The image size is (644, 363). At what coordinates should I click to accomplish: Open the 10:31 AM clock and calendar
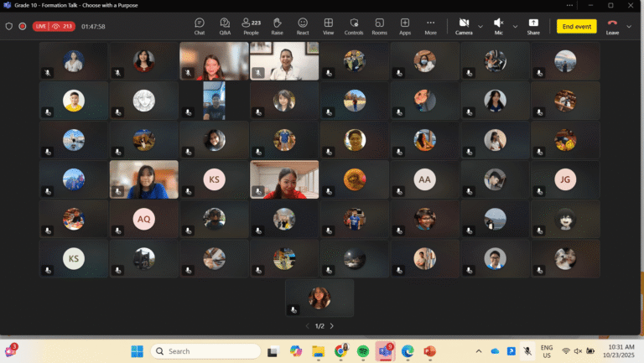(x=619, y=351)
